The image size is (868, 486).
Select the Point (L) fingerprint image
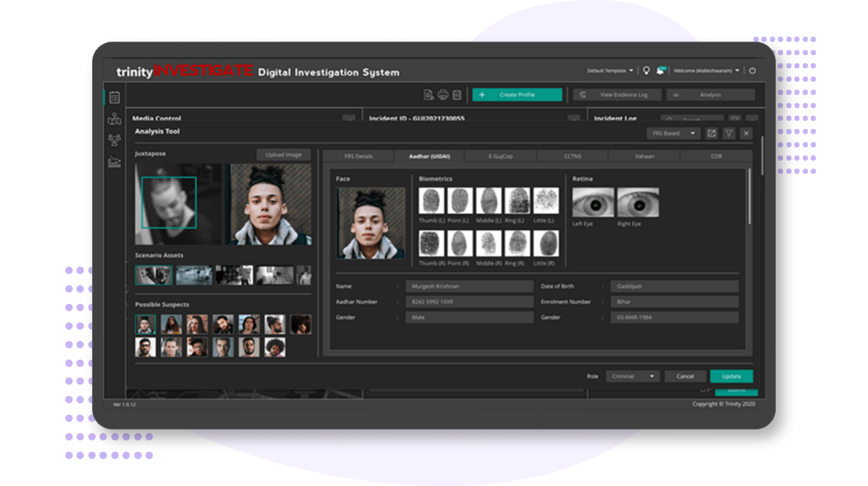coord(460,200)
